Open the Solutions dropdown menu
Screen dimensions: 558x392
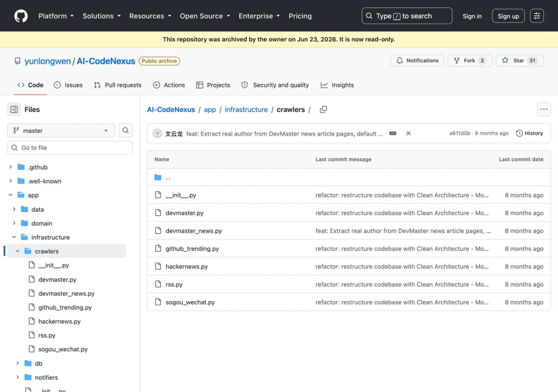(101, 16)
